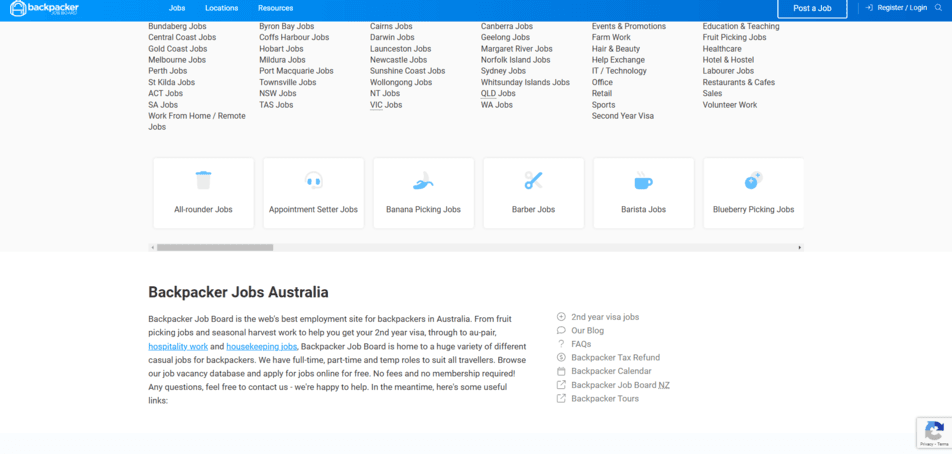952x454 pixels.
Task: Open the housekeeping jobs link
Action: point(262,347)
